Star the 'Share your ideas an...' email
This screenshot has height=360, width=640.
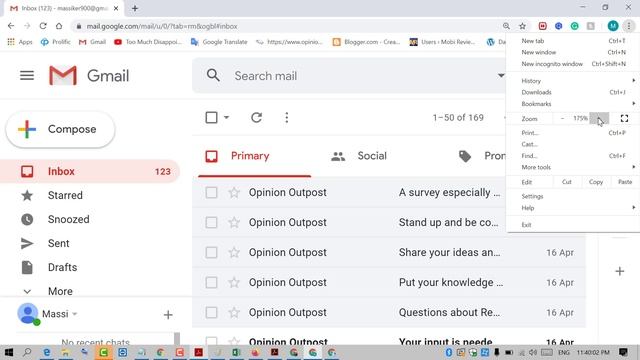pyautogui.click(x=234, y=252)
